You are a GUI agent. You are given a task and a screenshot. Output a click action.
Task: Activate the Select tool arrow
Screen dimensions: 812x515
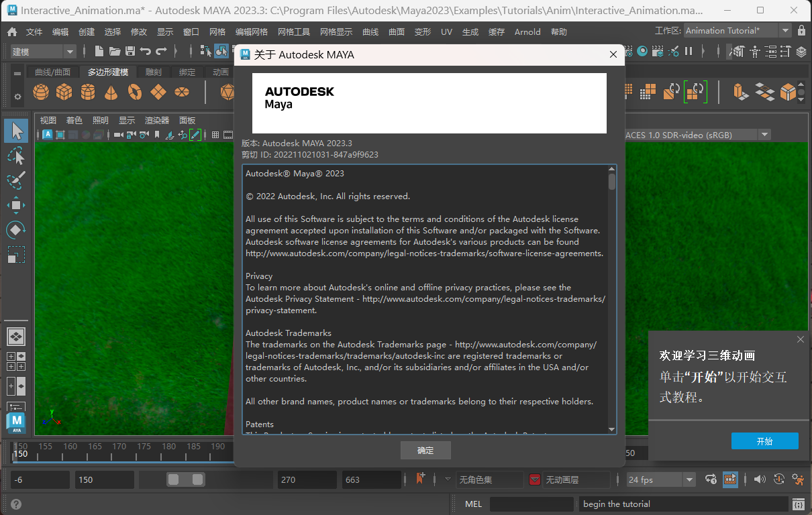(16, 131)
